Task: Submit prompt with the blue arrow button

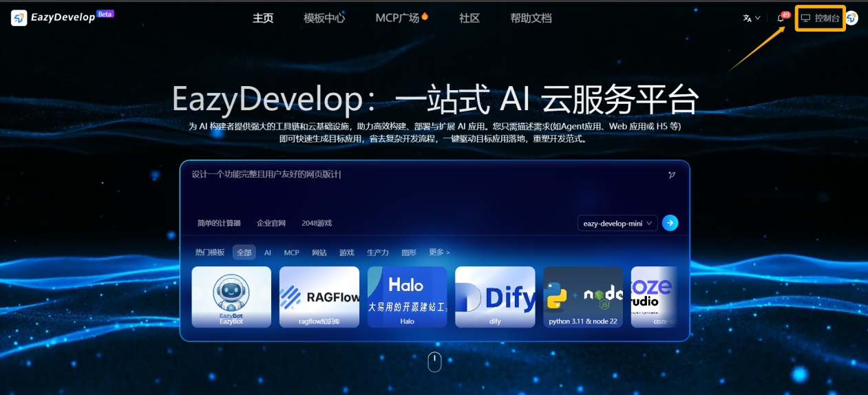Action: tap(670, 223)
